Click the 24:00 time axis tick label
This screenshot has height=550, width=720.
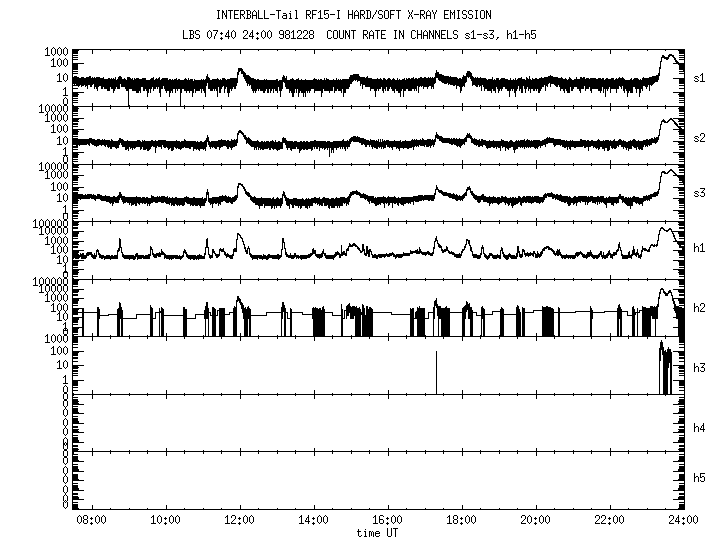click(x=683, y=520)
